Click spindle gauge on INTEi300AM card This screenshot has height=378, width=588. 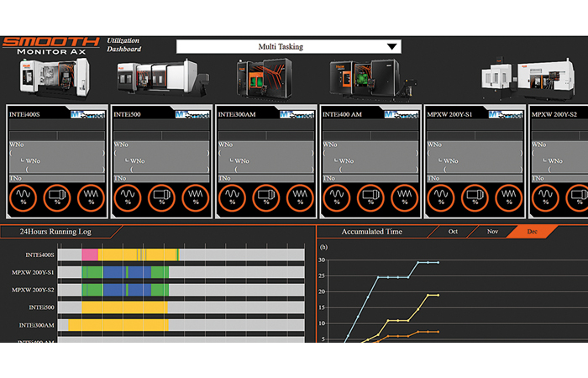tap(266, 197)
